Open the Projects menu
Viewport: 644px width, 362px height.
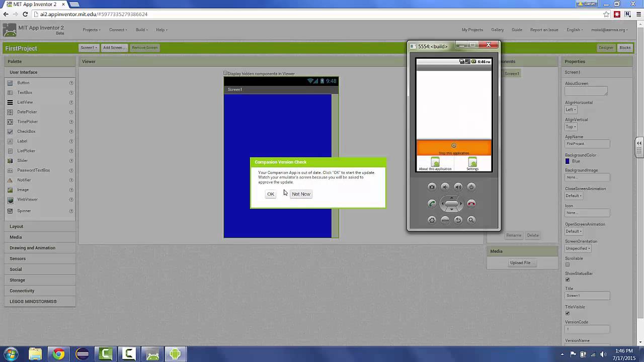(92, 30)
